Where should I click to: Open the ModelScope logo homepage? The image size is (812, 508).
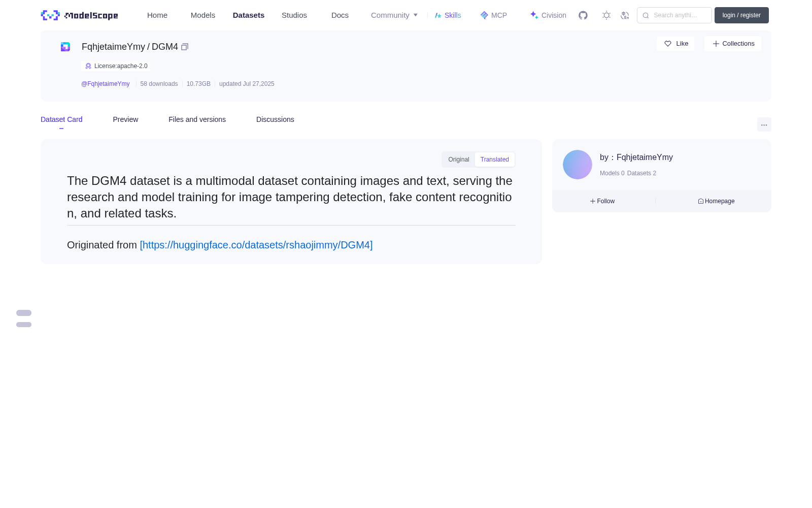(x=79, y=15)
